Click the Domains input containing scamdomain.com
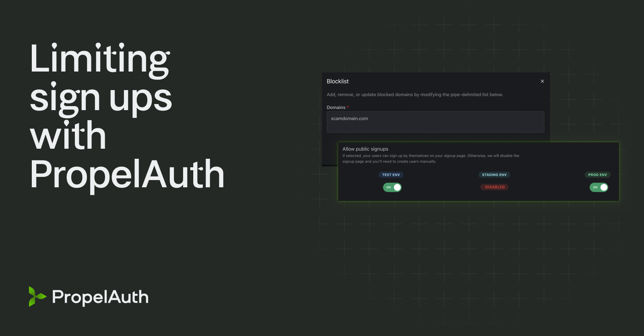This screenshot has height=336, width=644. pos(436,122)
